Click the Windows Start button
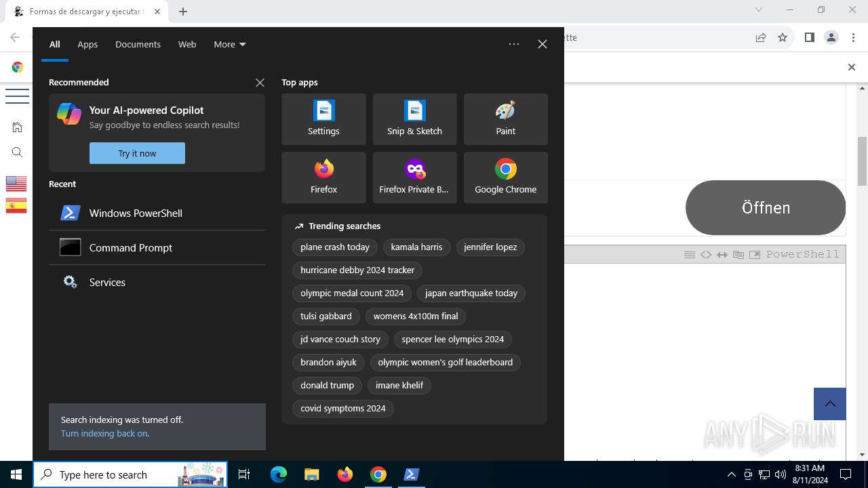 16,474
